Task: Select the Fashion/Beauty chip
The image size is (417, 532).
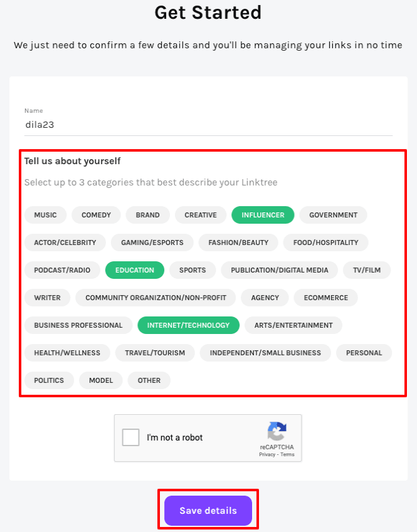Action: point(238,243)
